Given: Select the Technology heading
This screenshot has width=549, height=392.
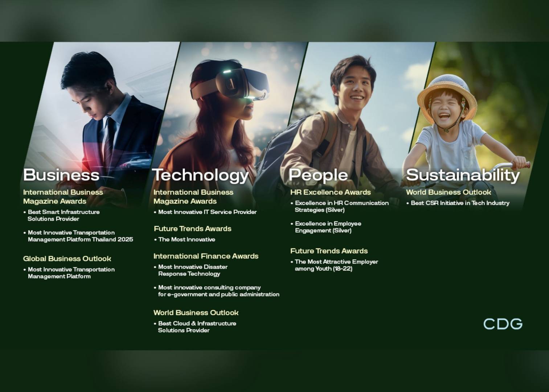Looking at the screenshot, I should point(200,175).
